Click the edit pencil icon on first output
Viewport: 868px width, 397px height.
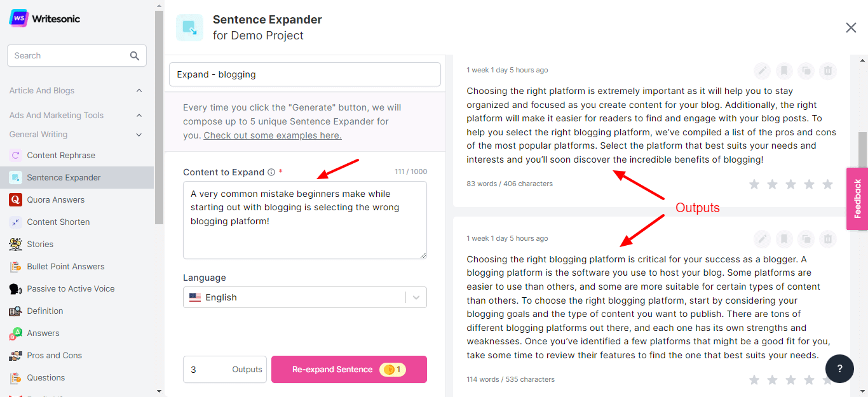pyautogui.click(x=762, y=71)
